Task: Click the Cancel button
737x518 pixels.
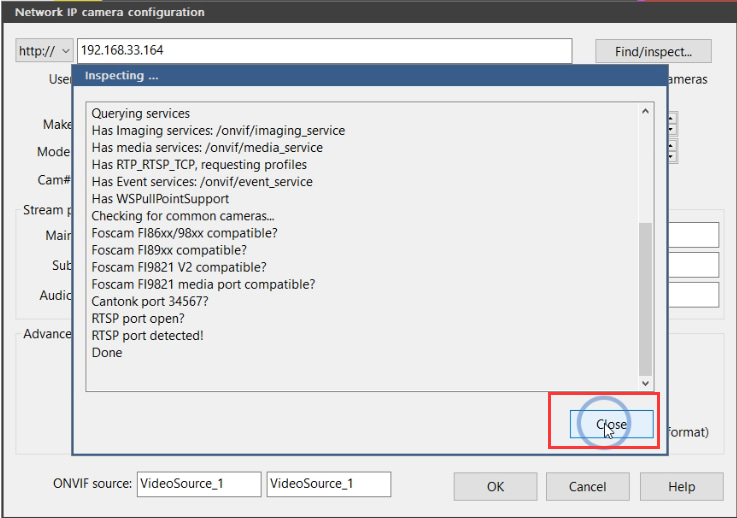Action: pyautogui.click(x=588, y=487)
